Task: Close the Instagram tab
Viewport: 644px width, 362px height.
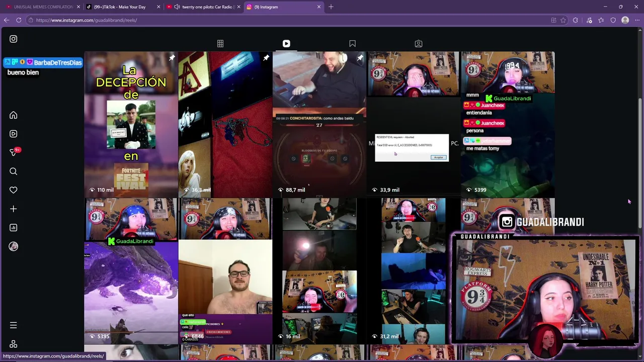Action: 318,7
